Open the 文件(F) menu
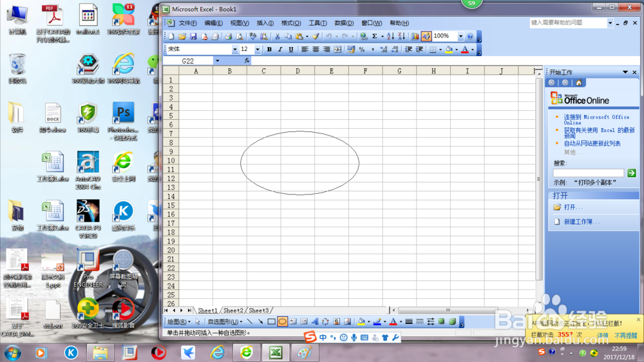This screenshot has height=362, width=644. [187, 23]
